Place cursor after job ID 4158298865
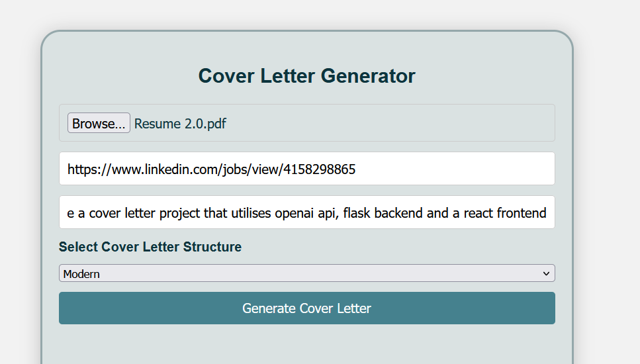640x364 pixels. coord(356,169)
